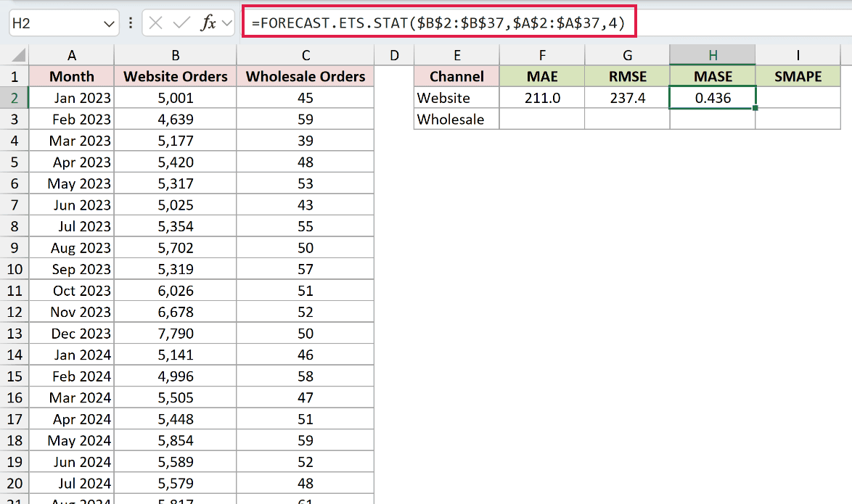Click the MASE header cell

point(713,77)
